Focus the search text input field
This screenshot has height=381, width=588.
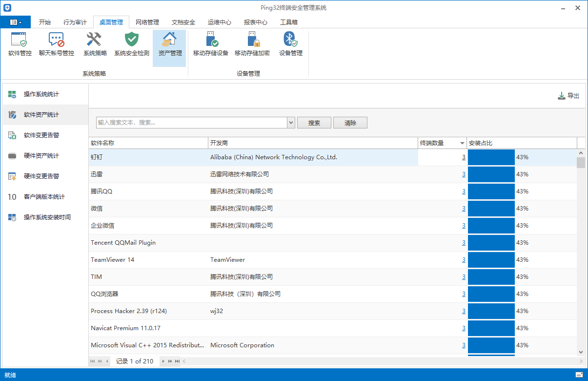[x=192, y=123]
